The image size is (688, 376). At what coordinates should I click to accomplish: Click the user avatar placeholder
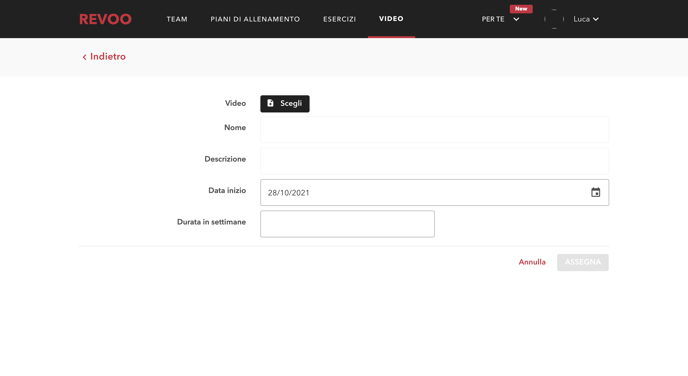554,19
